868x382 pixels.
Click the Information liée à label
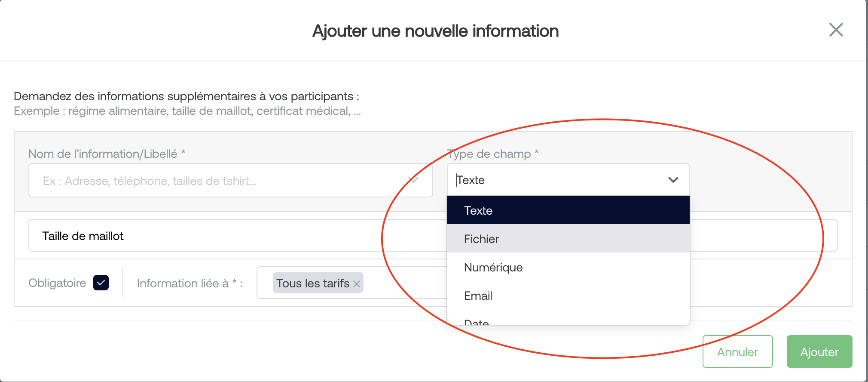pyautogui.click(x=189, y=283)
